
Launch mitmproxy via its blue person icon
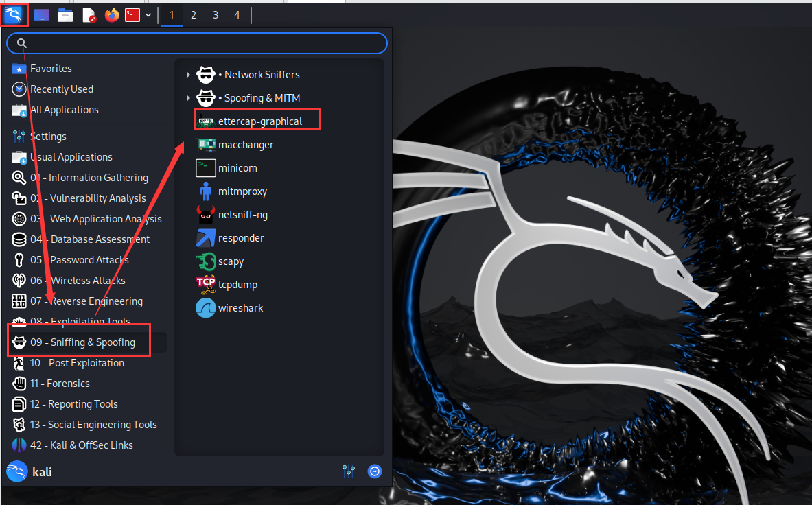[206, 191]
